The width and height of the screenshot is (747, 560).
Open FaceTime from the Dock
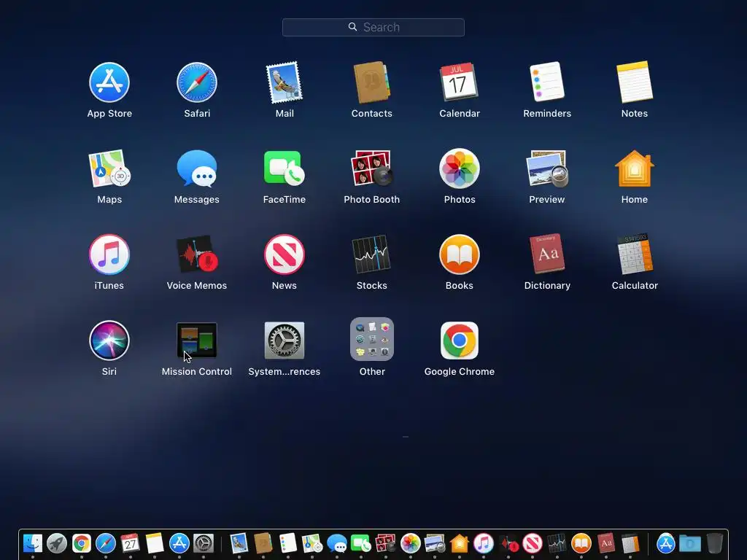click(x=361, y=543)
